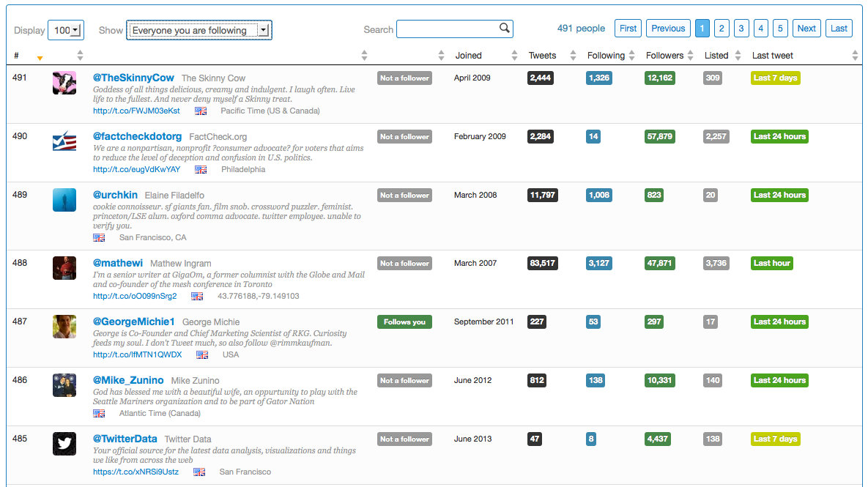The height and width of the screenshot is (487, 868).
Task: Click Not a follower badge for TheSkinnyCow
Action: [x=404, y=78]
